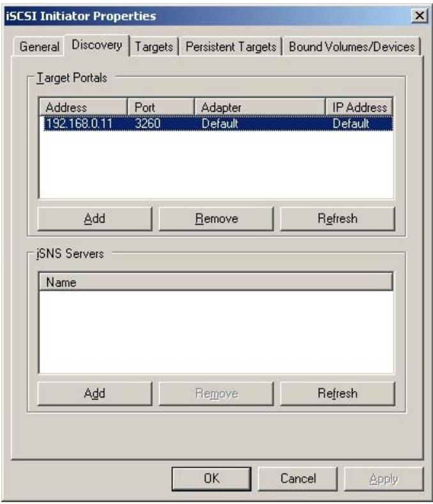Go to the Bound Volumes/Devices tab
Screen dimensions: 433x504
(352, 47)
